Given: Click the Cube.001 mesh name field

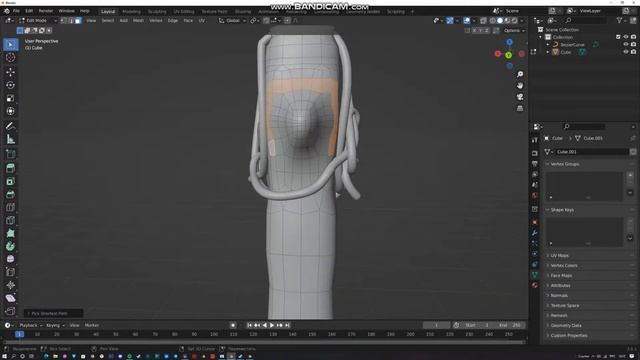Looking at the screenshot, I should tap(592, 152).
